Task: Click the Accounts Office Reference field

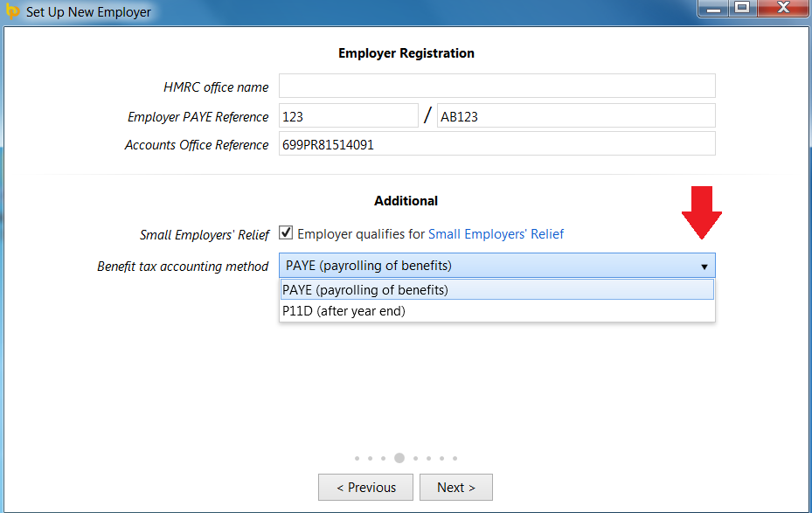Action: [497, 144]
